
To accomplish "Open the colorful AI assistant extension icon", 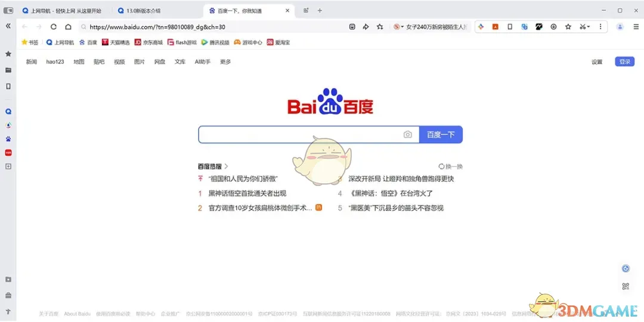I will pyautogui.click(x=481, y=27).
